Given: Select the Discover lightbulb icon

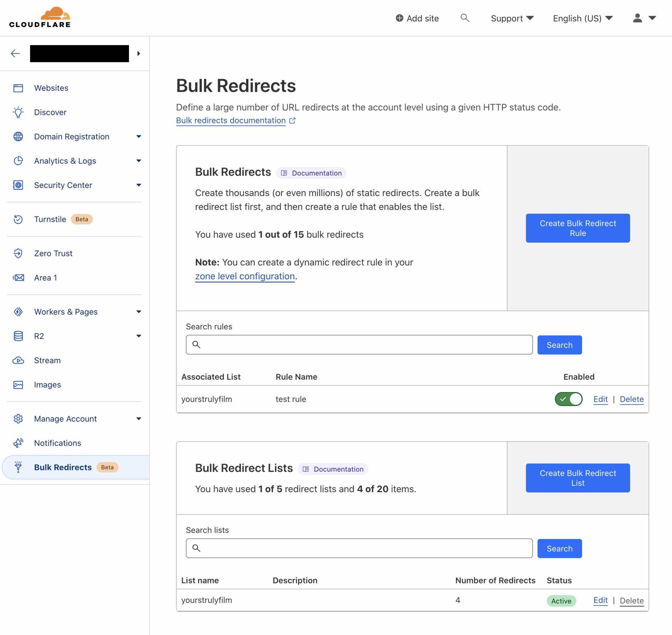Looking at the screenshot, I should coord(19,112).
